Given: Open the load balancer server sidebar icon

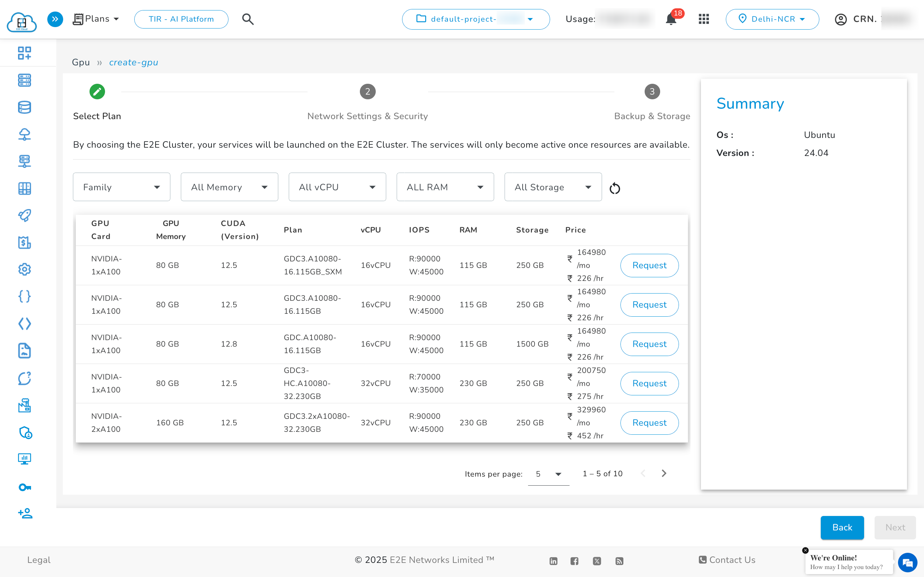Looking at the screenshot, I should click(25, 161).
